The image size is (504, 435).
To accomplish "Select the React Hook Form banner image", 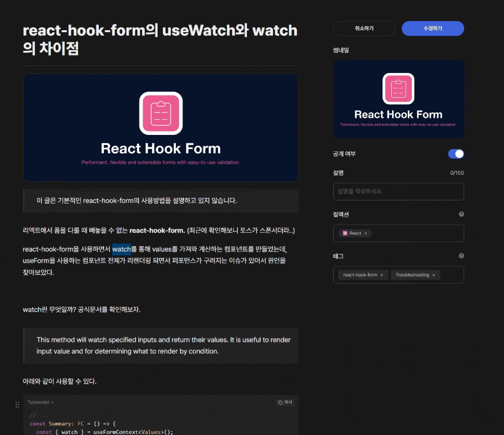I will click(161, 128).
